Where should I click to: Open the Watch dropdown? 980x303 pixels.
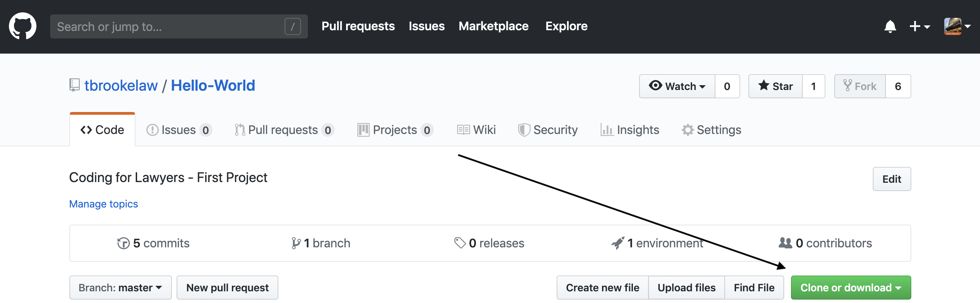(x=677, y=86)
